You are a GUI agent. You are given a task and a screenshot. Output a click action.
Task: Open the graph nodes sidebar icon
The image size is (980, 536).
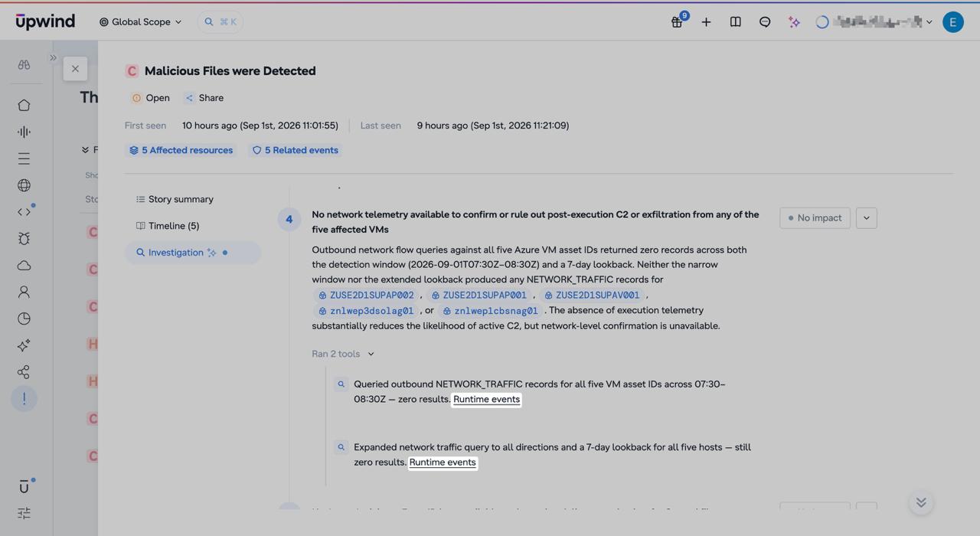24,372
